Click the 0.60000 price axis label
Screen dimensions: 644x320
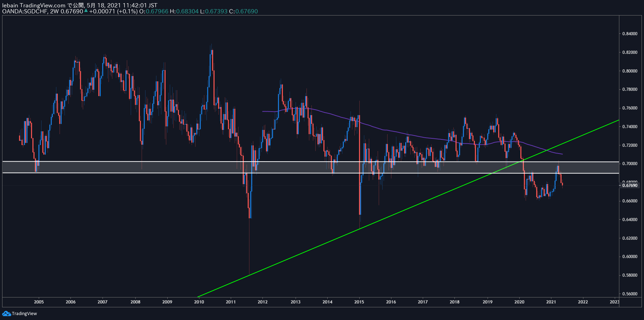coord(630,257)
